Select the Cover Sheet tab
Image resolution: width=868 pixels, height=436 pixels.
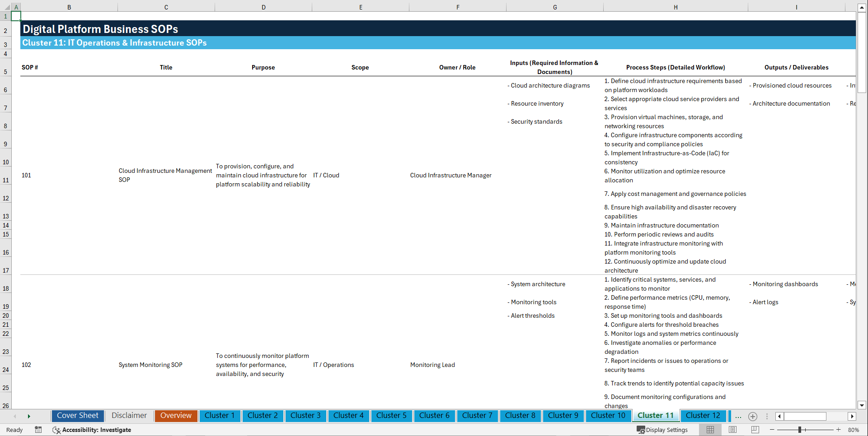click(x=77, y=416)
